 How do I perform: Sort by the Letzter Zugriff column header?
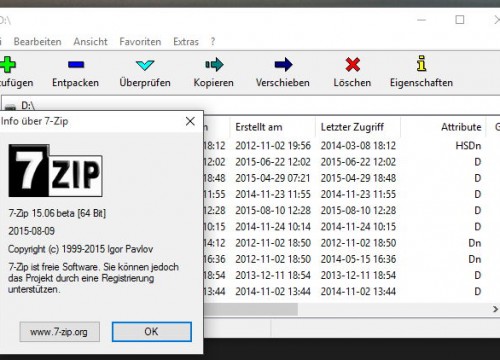pyautogui.click(x=358, y=127)
